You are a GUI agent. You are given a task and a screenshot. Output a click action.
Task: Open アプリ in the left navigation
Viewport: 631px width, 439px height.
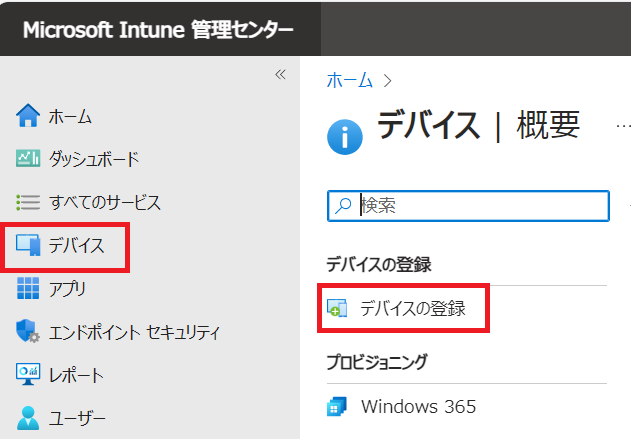point(67,289)
